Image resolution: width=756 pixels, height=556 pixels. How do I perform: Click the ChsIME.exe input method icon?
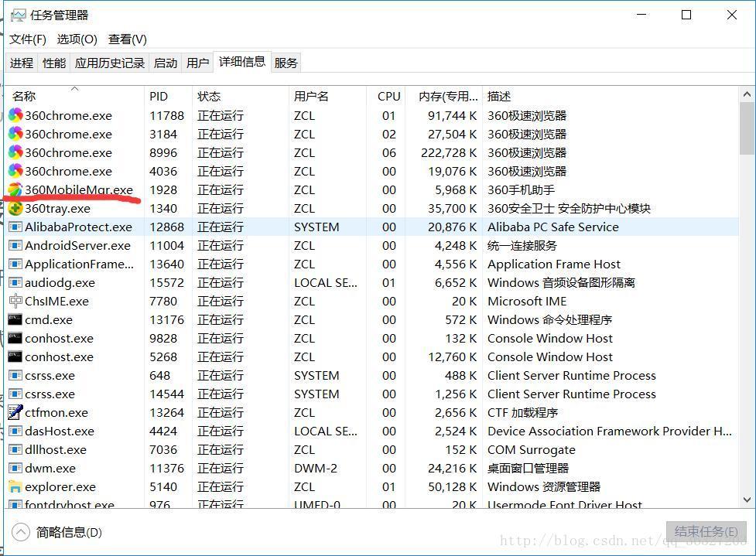(x=15, y=301)
